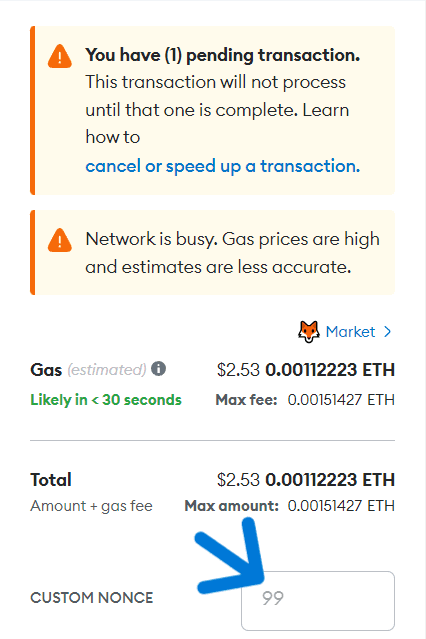Click the Network is busy alert message
Screen dimensions: 426x639
click(x=232, y=253)
